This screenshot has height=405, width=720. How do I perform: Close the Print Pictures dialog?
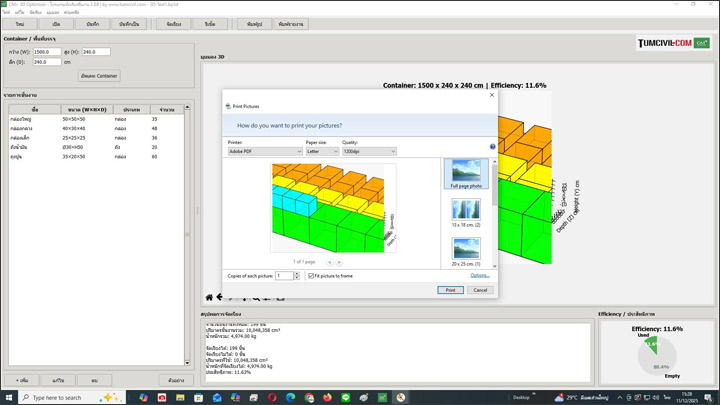[491, 95]
